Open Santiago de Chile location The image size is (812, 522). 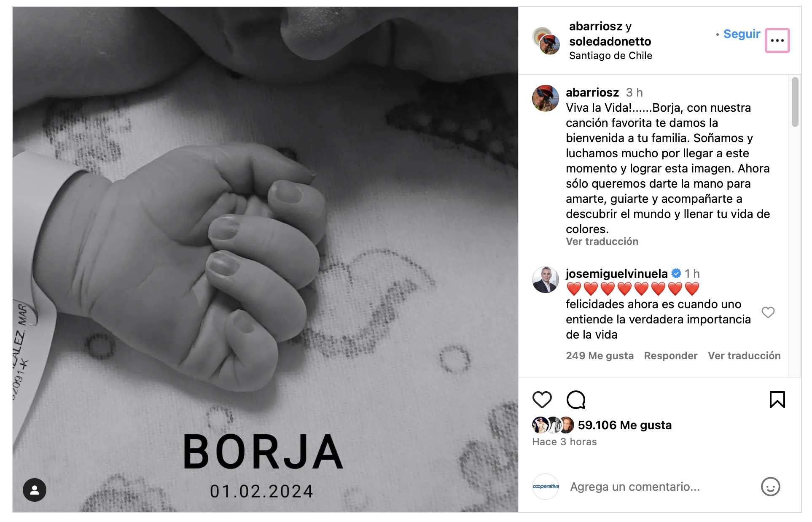coord(610,56)
